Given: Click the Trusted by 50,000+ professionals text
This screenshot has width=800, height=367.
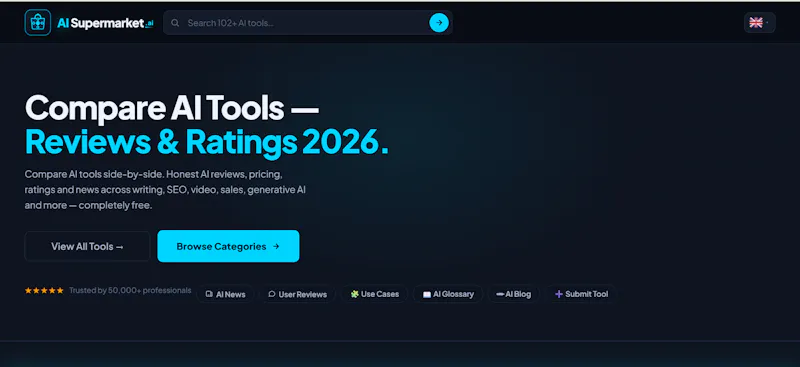Looking at the screenshot, I should pyautogui.click(x=130, y=290).
